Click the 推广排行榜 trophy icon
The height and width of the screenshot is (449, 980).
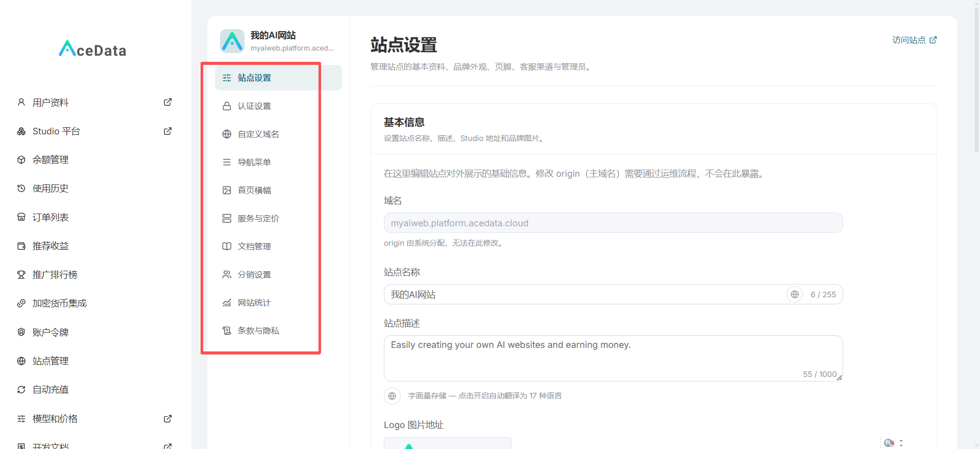pos(21,275)
